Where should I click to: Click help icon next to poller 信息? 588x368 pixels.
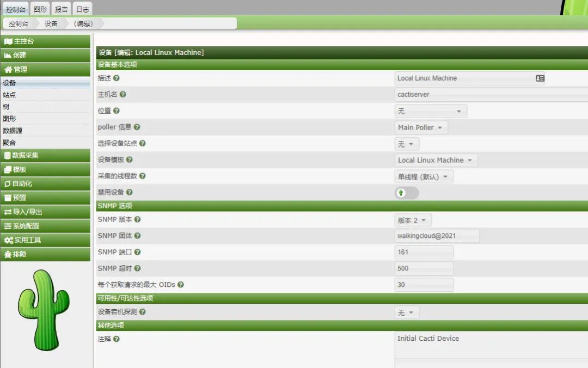click(137, 127)
